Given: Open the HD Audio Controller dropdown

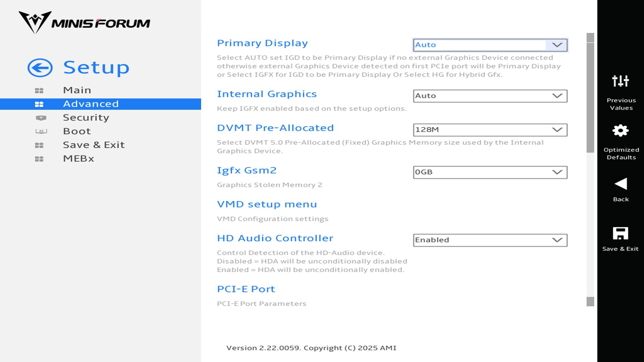Looking at the screenshot, I should (x=490, y=240).
